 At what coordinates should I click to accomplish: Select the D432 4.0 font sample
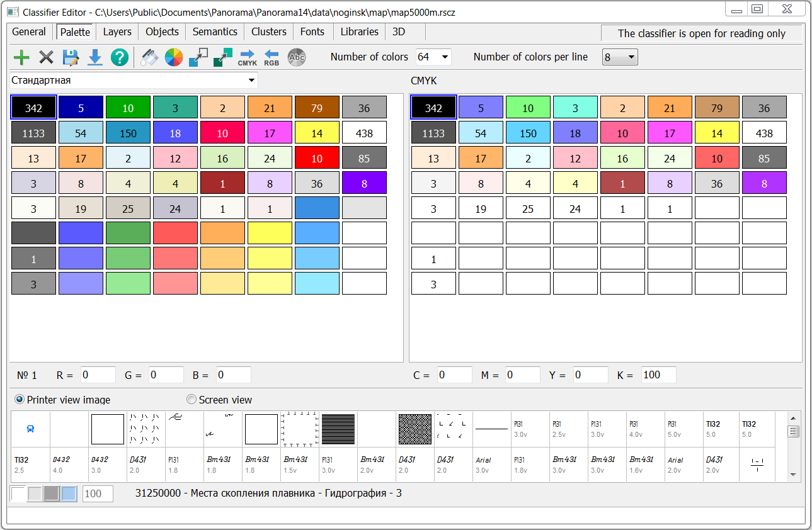(69, 465)
